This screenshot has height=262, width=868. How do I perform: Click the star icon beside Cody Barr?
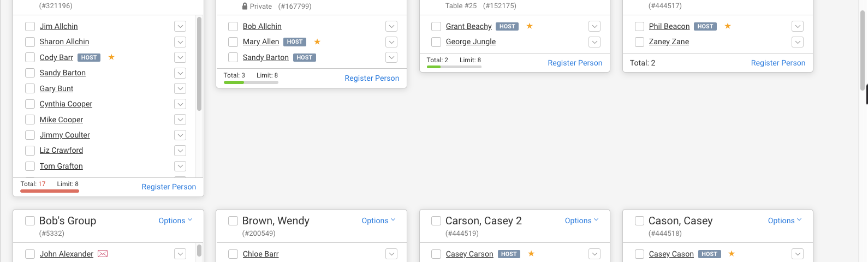[111, 57]
